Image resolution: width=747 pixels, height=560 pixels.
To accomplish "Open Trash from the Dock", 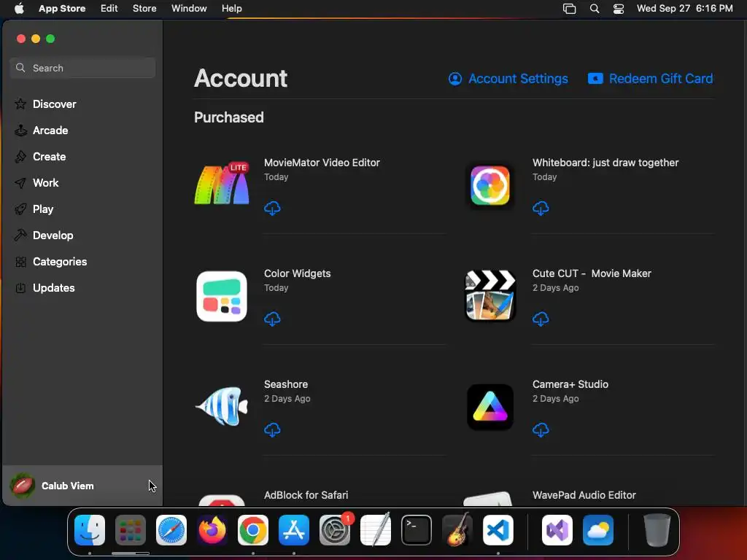I will coord(657,530).
